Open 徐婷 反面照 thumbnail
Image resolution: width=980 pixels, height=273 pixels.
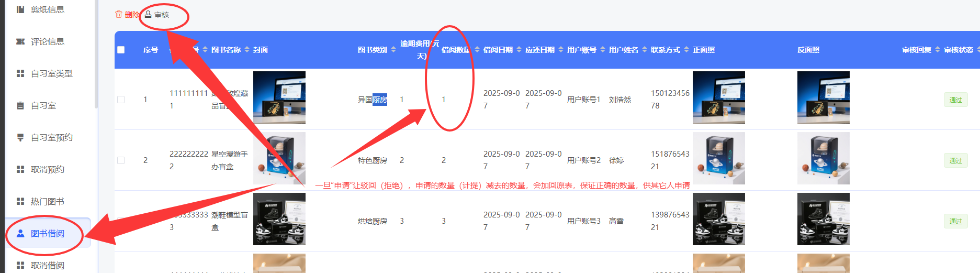[824, 158]
